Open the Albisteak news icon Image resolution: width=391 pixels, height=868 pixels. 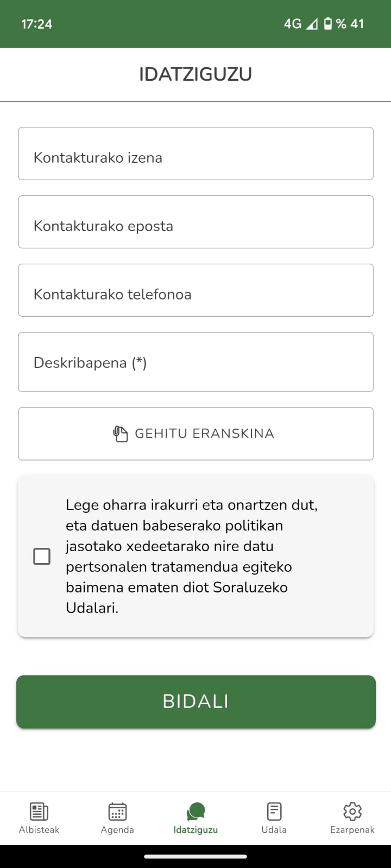[x=39, y=812]
